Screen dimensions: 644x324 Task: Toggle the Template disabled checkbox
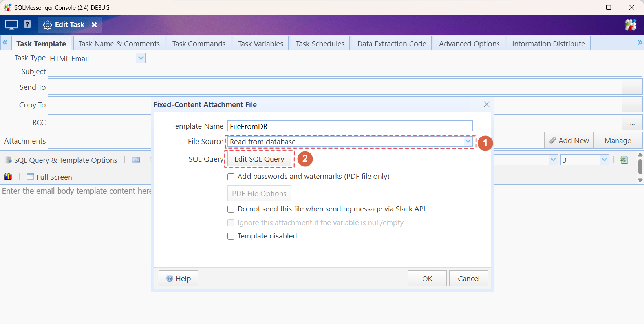click(x=231, y=236)
